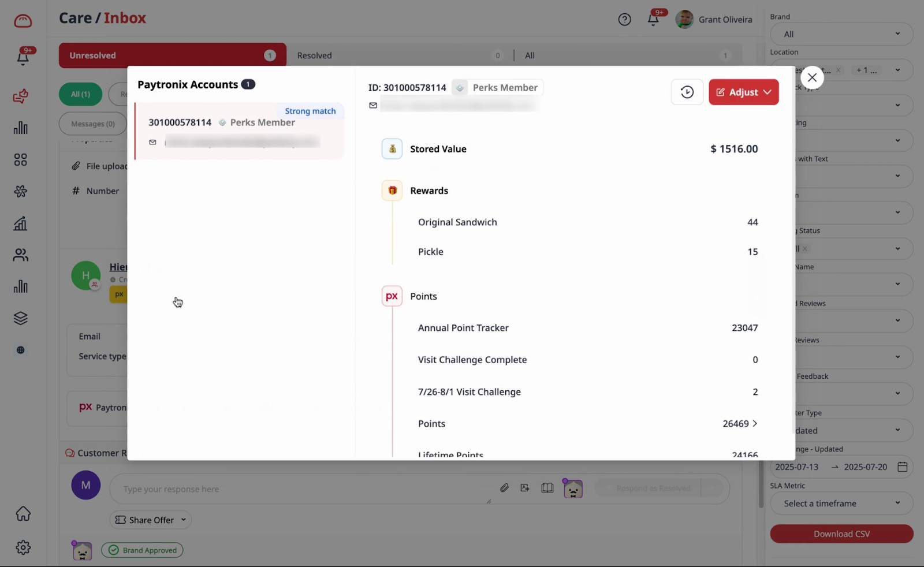Download CSV of inbox results
The height and width of the screenshot is (567, 924).
coord(841,534)
